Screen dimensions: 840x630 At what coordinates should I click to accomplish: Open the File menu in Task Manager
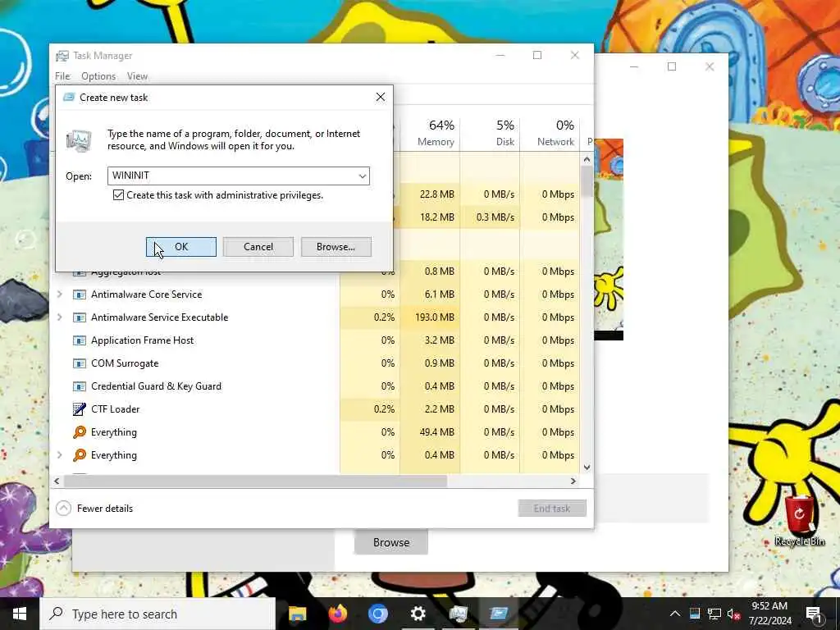[62, 76]
